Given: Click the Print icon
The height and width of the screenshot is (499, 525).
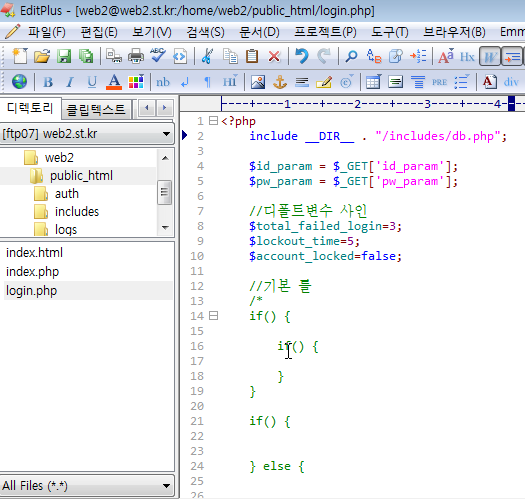Looking at the screenshot, I should pyautogui.click(x=136, y=56).
